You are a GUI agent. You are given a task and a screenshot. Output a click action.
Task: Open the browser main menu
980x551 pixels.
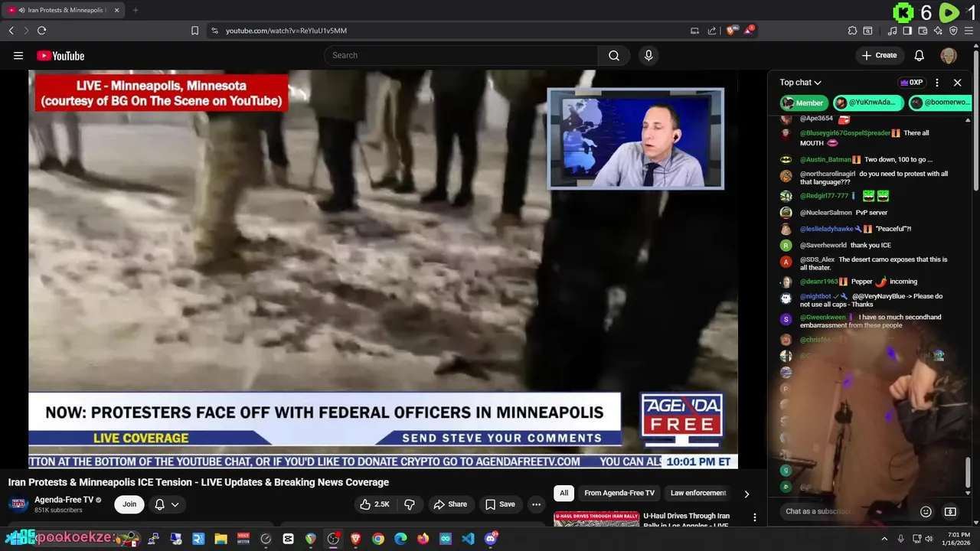(969, 31)
